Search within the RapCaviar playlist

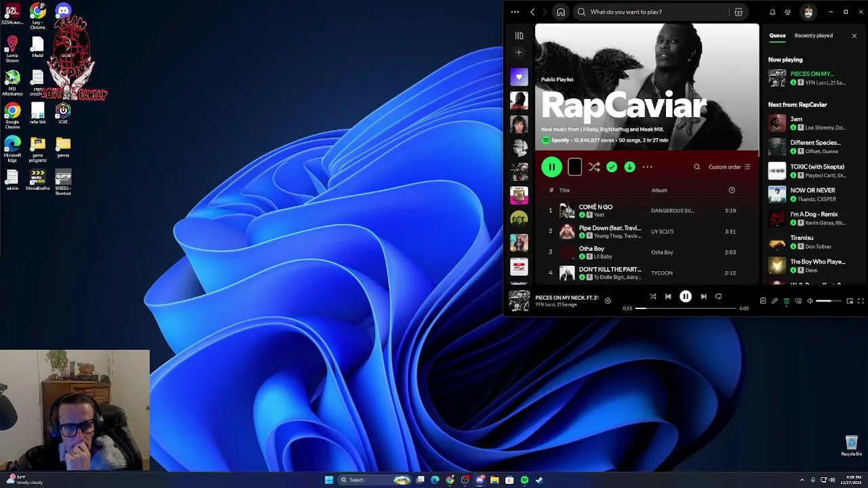(696, 167)
